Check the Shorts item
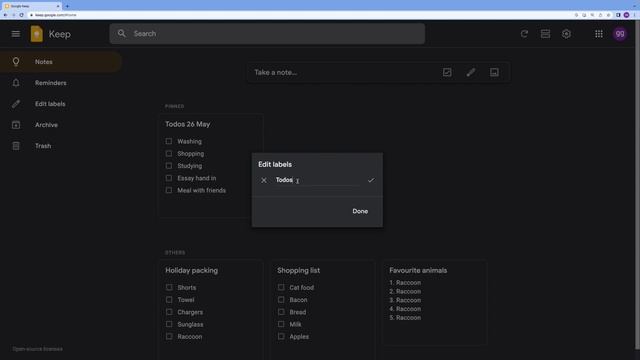The height and width of the screenshot is (360, 640). tap(169, 287)
